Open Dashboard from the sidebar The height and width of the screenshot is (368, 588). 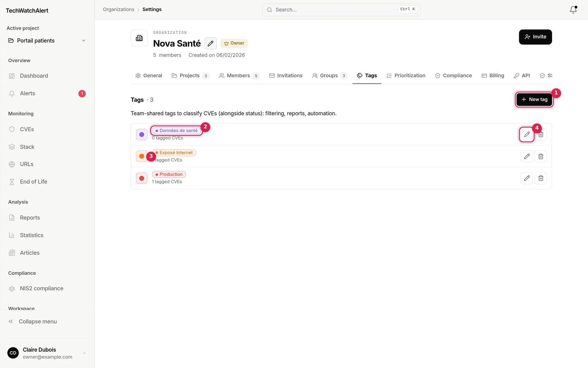(x=47, y=76)
